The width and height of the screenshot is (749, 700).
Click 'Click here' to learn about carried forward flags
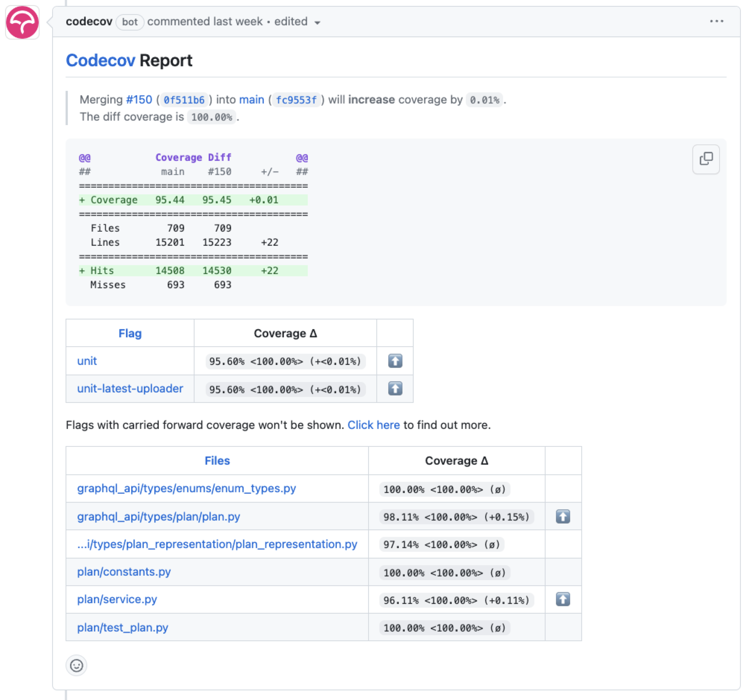tap(374, 425)
